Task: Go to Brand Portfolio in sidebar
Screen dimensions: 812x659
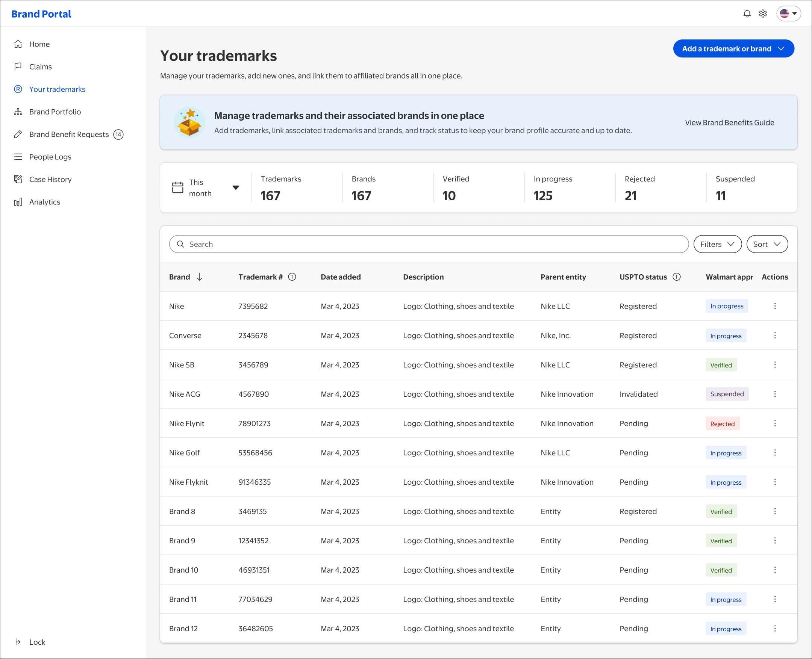Action: tap(55, 112)
